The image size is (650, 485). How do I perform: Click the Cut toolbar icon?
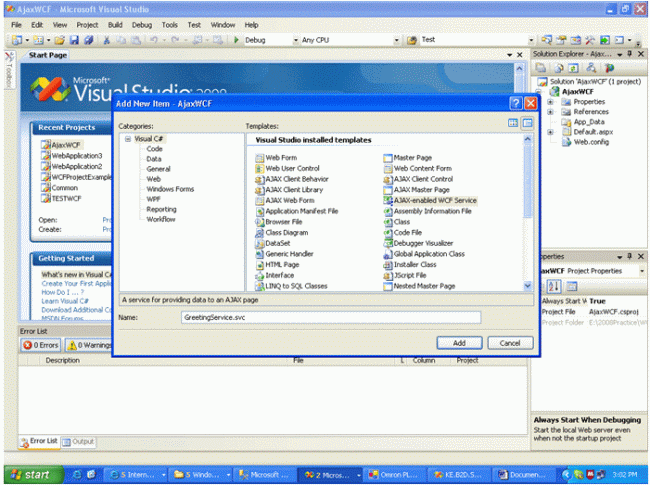pos(107,40)
